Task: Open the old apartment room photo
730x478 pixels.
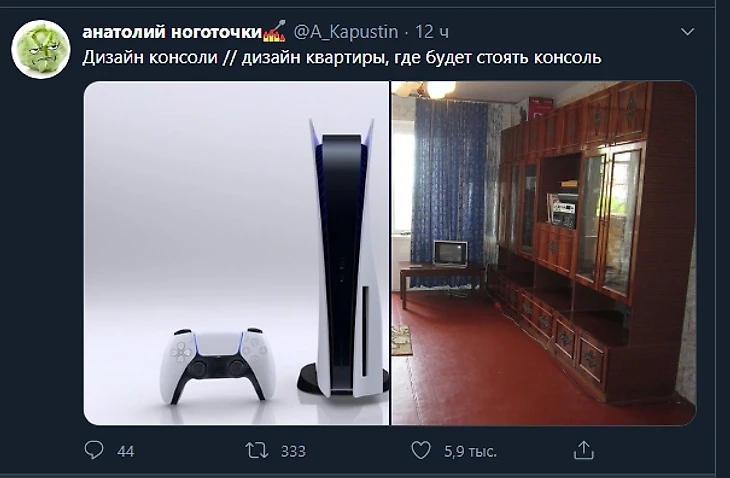Action: coord(544,253)
